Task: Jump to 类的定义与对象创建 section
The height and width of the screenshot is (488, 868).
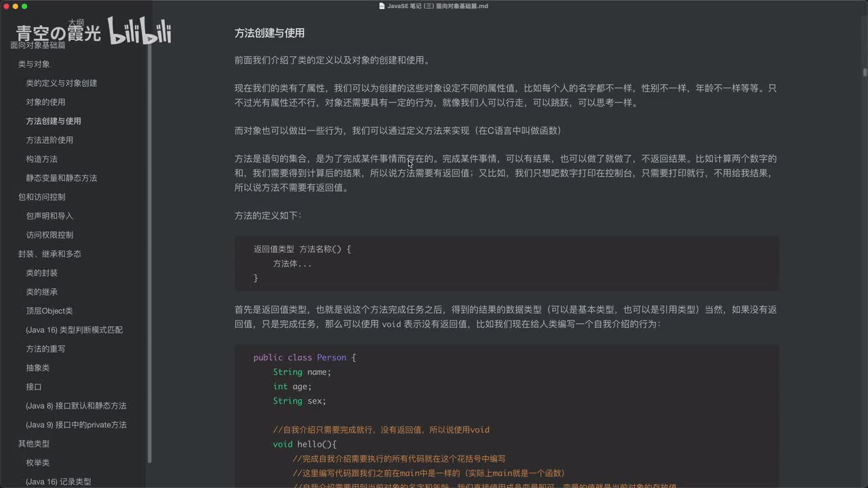Action: click(x=62, y=83)
